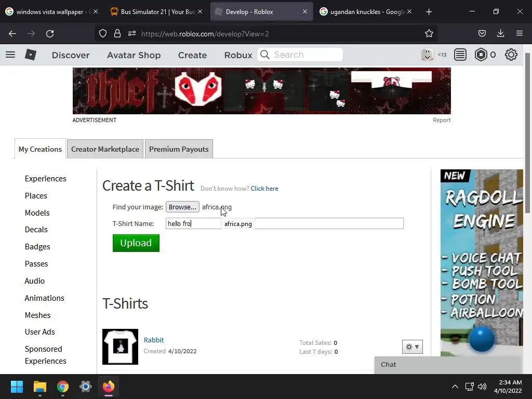Viewport: 532px width, 399px height.
Task: Open the Chat panel
Action: [448, 365]
